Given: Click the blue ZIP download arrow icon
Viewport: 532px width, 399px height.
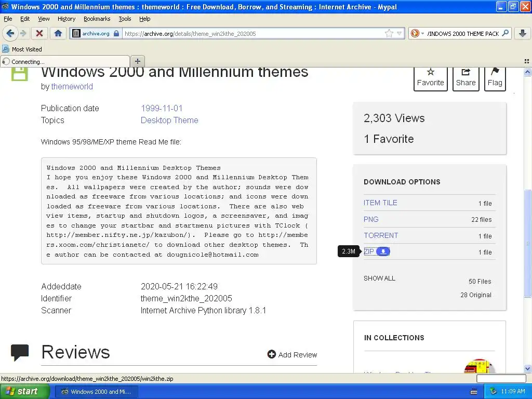Looking at the screenshot, I should [x=383, y=251].
